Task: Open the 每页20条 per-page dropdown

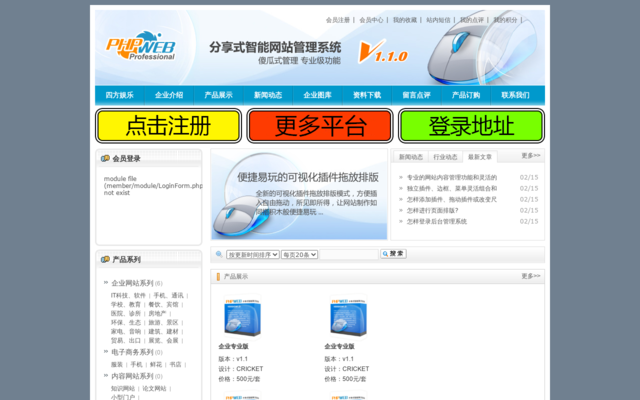Action: 299,255
